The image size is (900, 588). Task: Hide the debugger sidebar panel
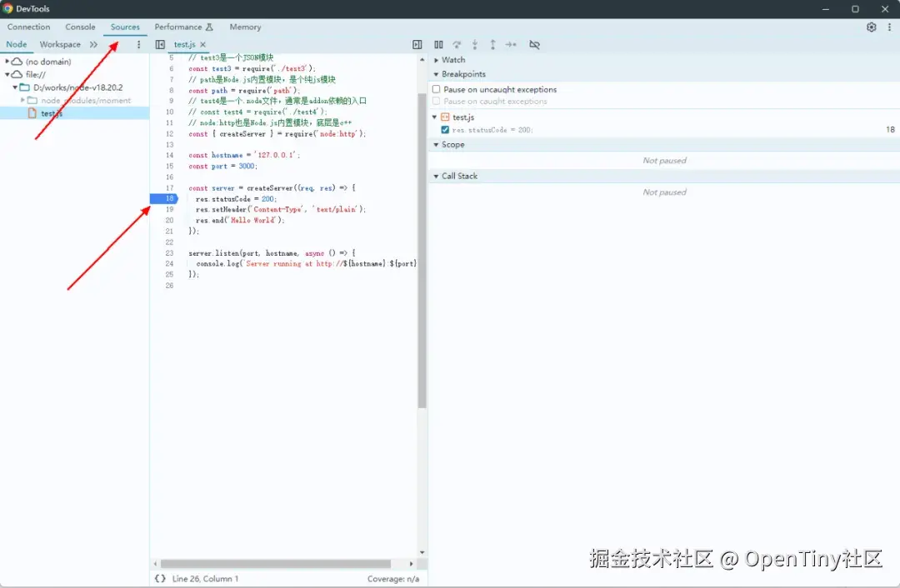click(417, 44)
